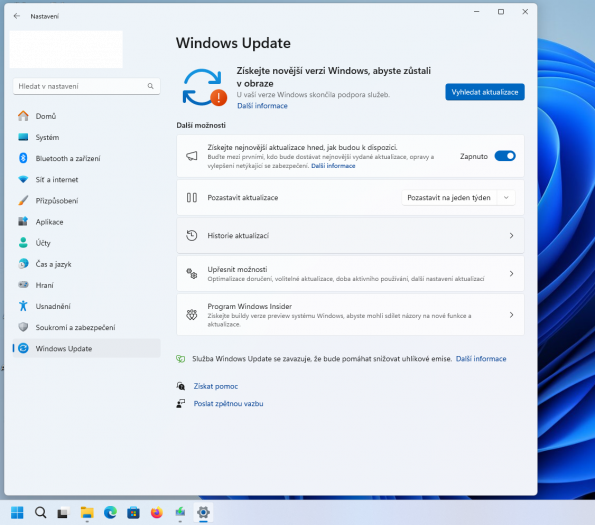The image size is (595, 525).
Task: Open Usnadnění accessibility settings
Action: [x=87, y=306]
